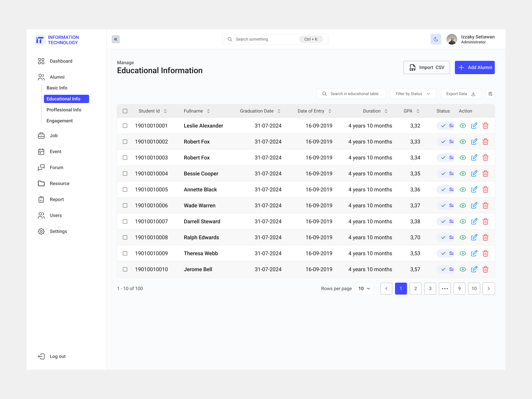View Leslie Alexander's record eye icon
532x399 pixels.
click(x=463, y=126)
